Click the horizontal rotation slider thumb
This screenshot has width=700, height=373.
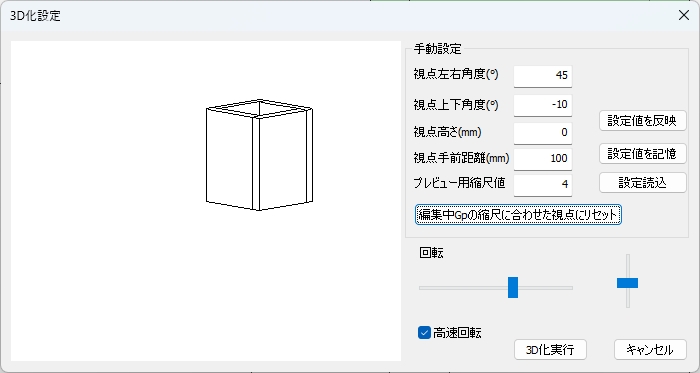pyautogui.click(x=513, y=287)
